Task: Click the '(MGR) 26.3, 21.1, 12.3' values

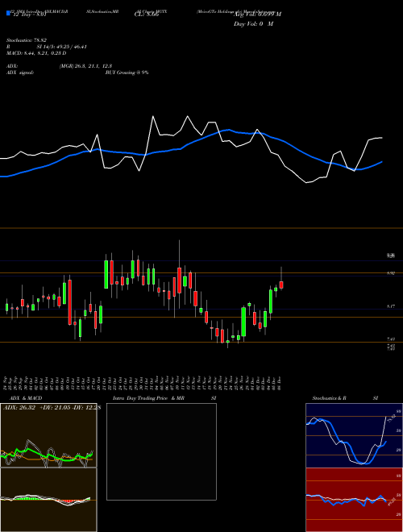Action: tap(85, 66)
